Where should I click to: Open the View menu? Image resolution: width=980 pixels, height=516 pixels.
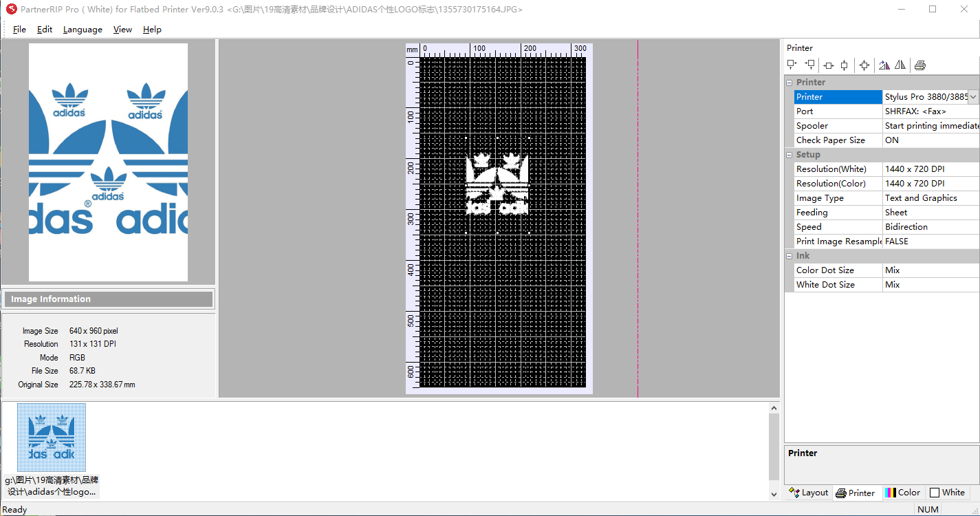click(122, 30)
